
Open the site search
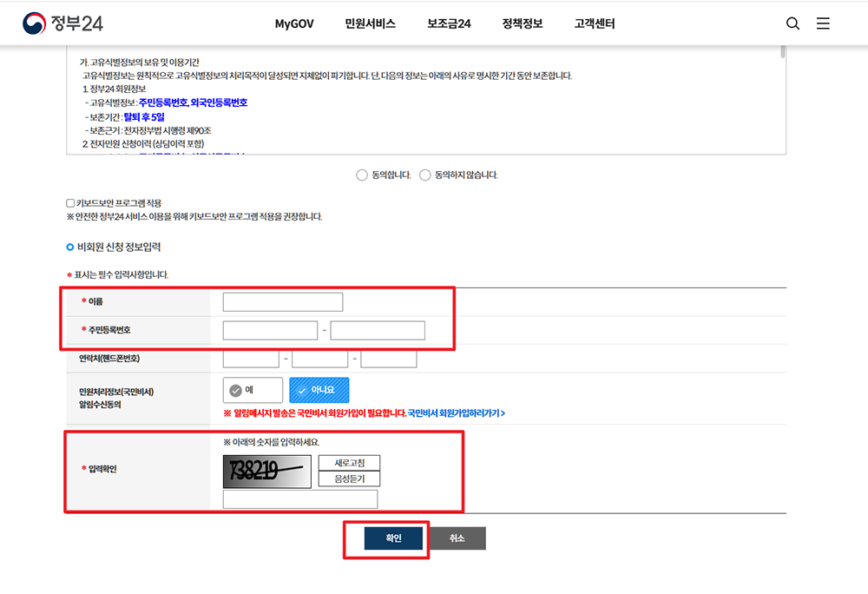(x=792, y=23)
